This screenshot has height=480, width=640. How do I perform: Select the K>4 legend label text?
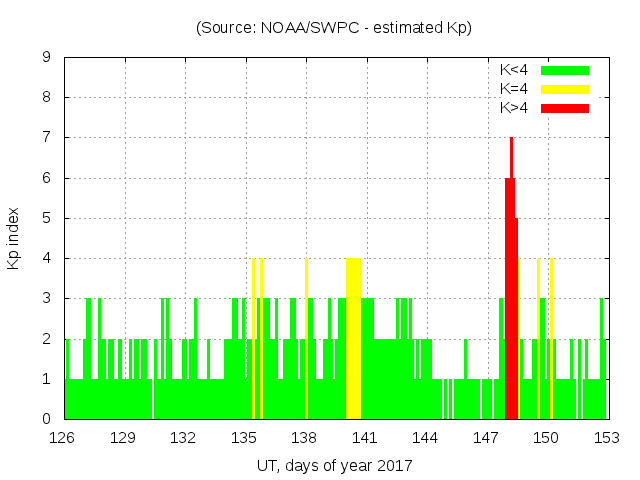(x=514, y=108)
